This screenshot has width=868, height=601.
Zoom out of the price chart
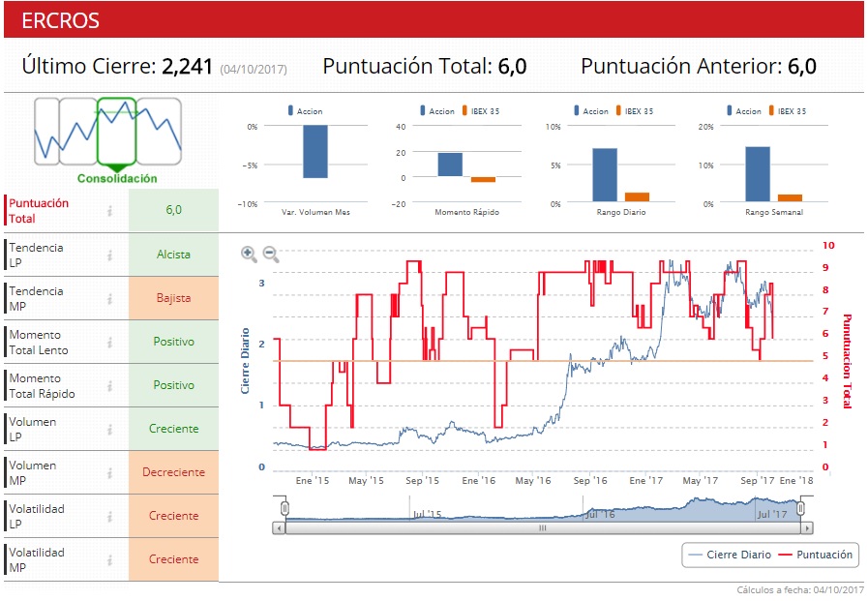pos(271,254)
